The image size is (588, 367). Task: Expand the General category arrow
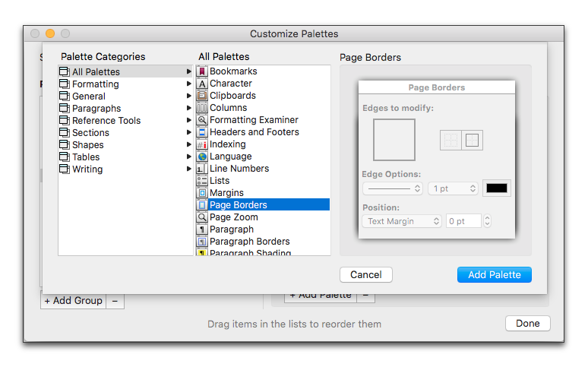tap(188, 96)
